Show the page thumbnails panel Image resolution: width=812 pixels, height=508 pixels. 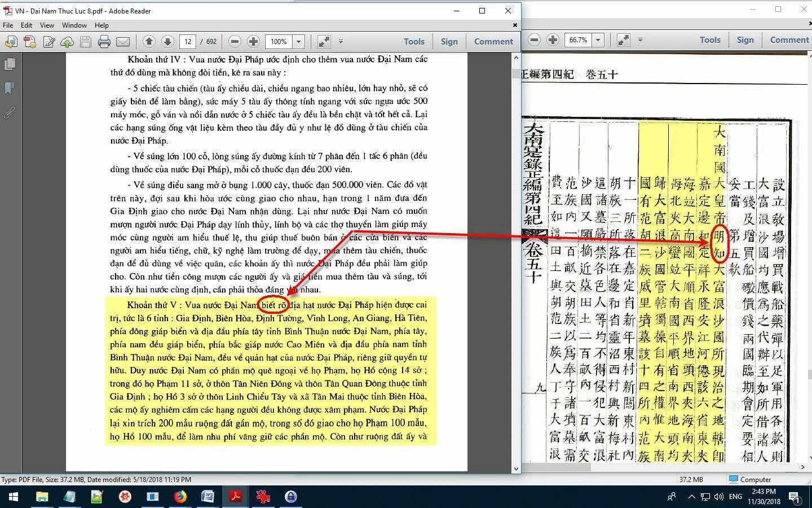click(x=10, y=64)
